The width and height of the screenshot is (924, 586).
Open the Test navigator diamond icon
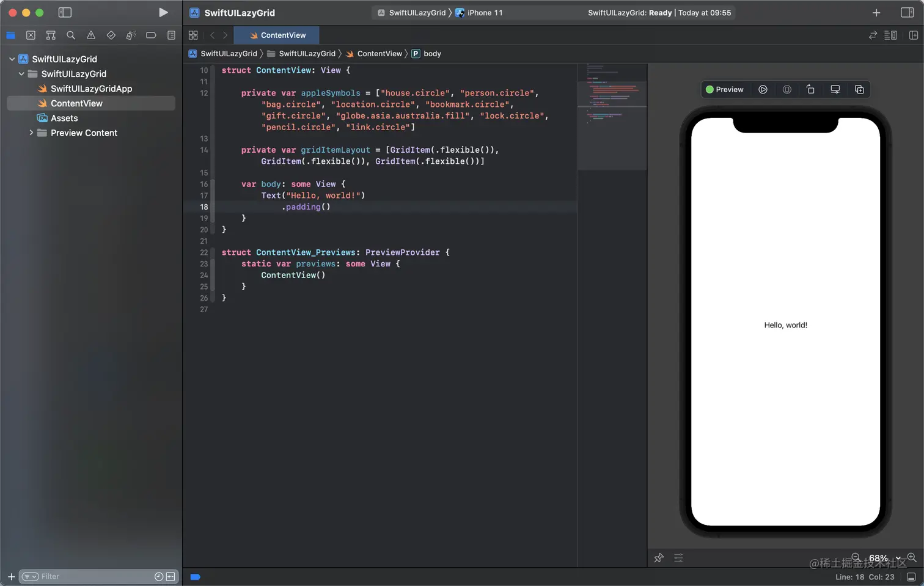pyautogui.click(x=111, y=35)
